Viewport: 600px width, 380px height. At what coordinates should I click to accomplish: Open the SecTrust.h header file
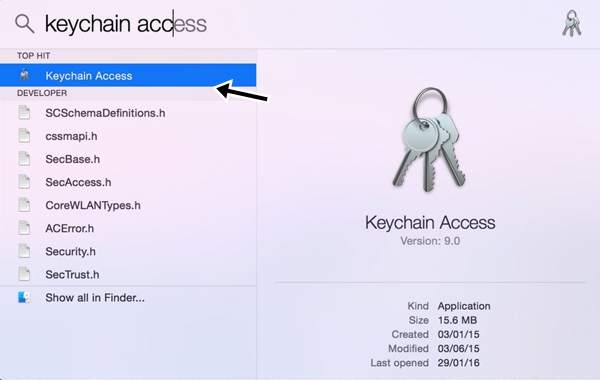pos(128,274)
